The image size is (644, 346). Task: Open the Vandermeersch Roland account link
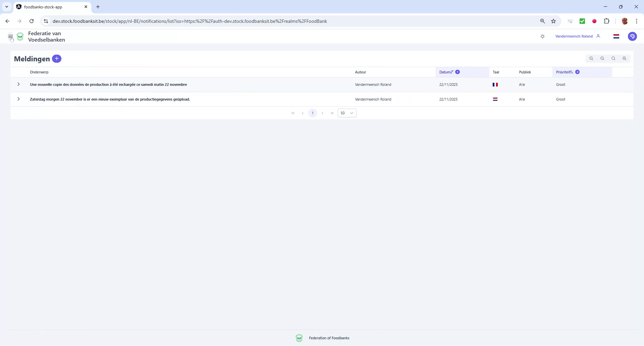574,36
